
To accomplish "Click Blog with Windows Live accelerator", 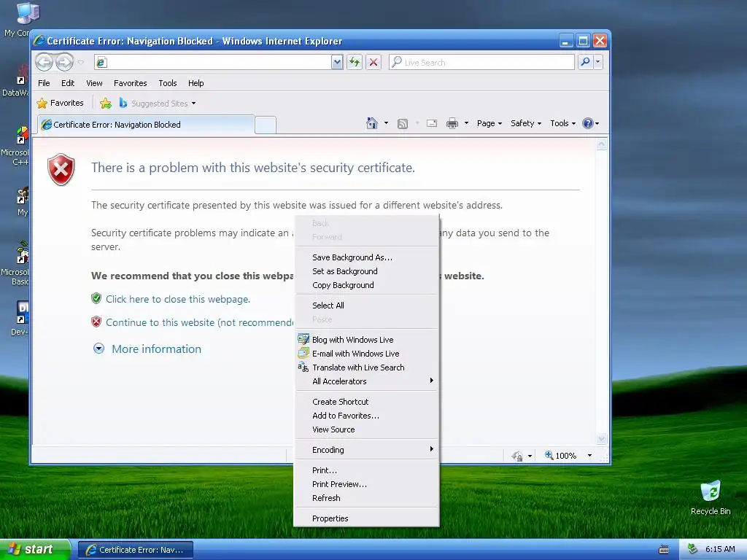I will (x=366, y=340).
